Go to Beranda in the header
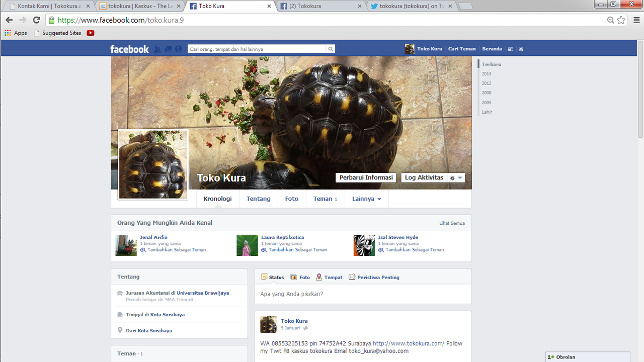This screenshot has height=362, width=644. (x=492, y=49)
